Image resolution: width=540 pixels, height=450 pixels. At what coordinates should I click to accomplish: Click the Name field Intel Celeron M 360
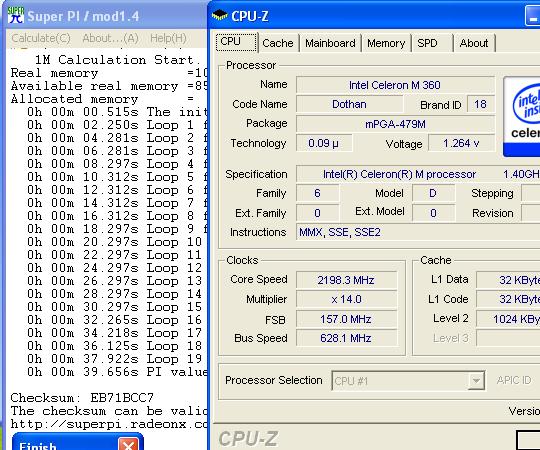coord(395,85)
